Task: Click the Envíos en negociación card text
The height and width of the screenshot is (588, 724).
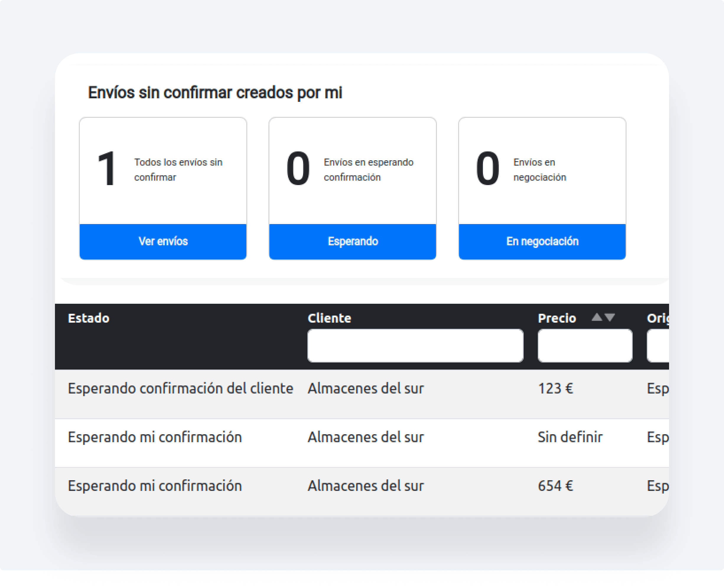Action: (539, 169)
